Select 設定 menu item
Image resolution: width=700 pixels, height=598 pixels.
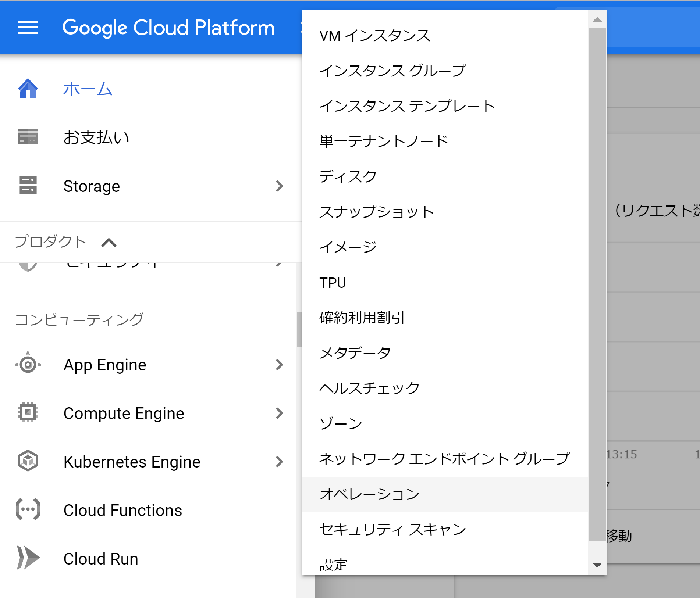tap(445, 561)
